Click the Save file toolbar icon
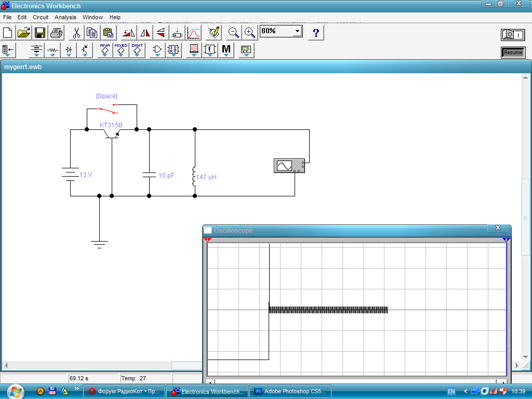Screen dimensions: 532x399 tap(40, 33)
